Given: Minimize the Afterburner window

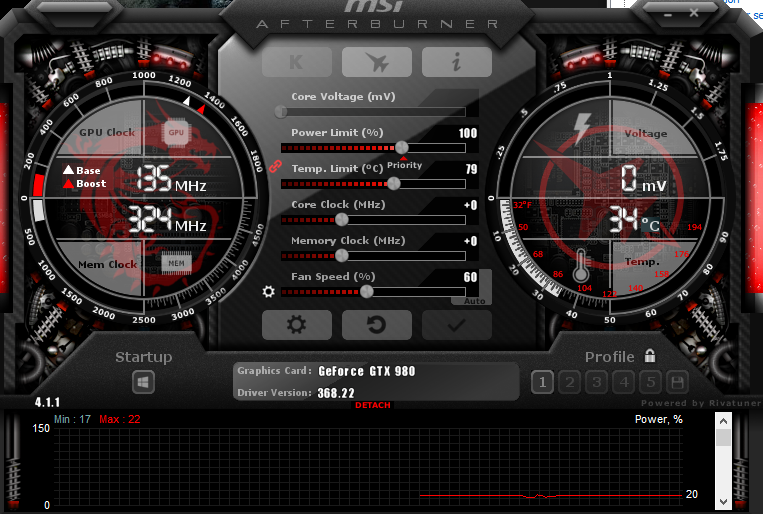Looking at the screenshot, I should 668,15.
